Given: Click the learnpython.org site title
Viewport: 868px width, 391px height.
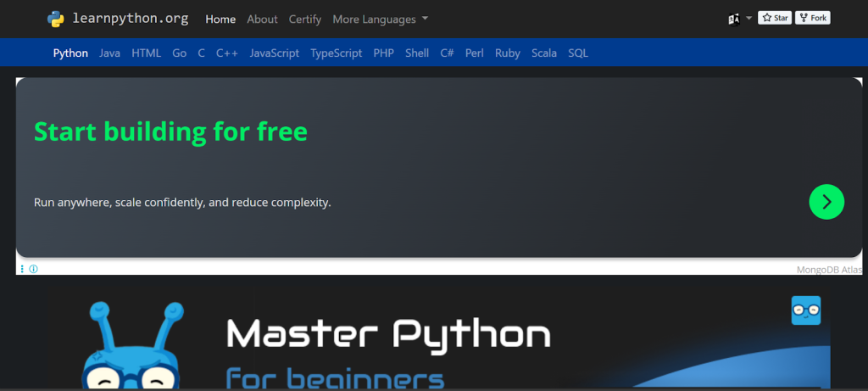Looking at the screenshot, I should [x=131, y=19].
